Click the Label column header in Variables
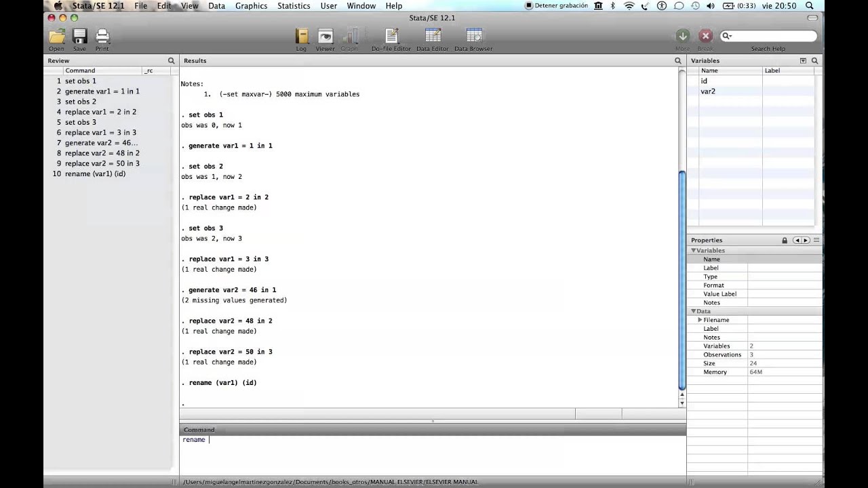 click(788, 70)
